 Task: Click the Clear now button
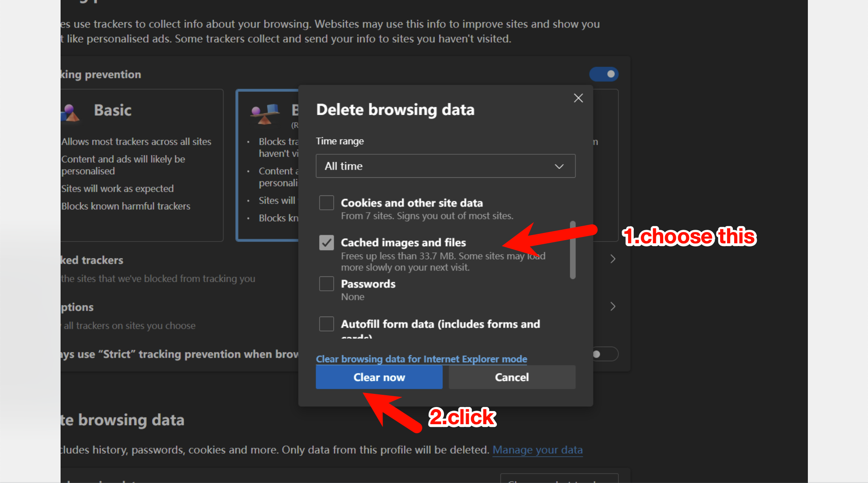(x=379, y=377)
